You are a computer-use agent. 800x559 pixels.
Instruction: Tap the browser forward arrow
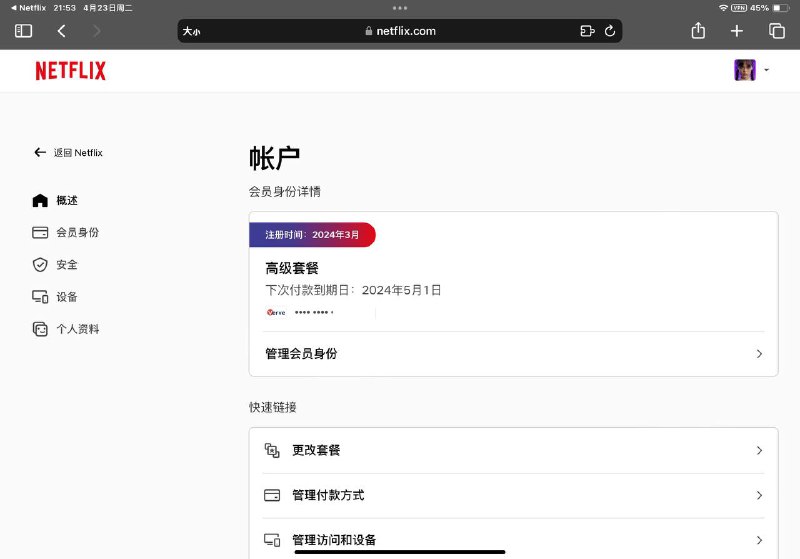(96, 31)
